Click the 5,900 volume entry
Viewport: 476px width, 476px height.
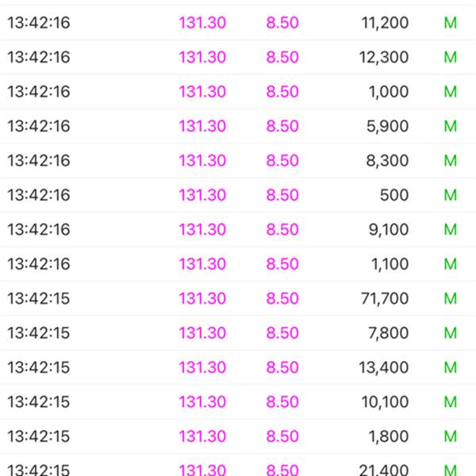389,126
